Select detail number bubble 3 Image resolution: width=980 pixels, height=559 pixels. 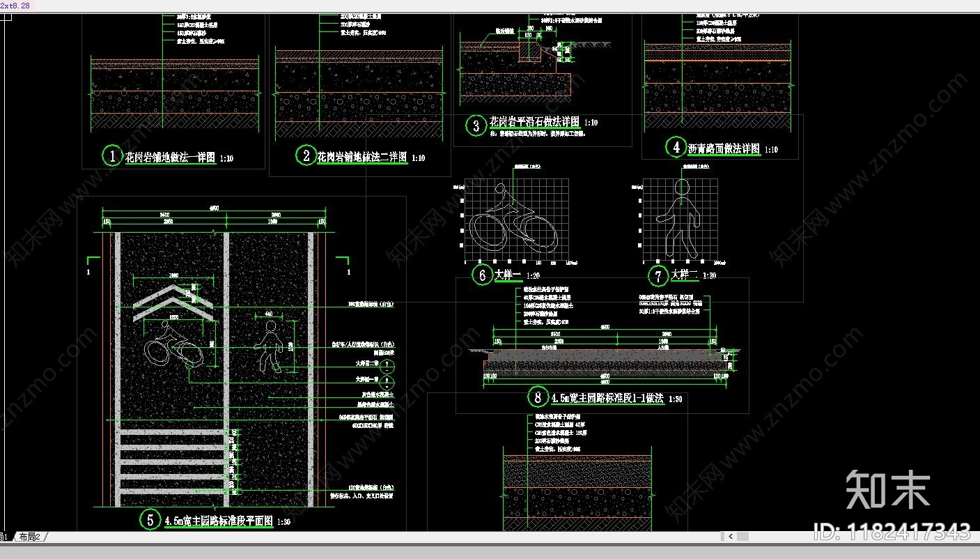(476, 125)
